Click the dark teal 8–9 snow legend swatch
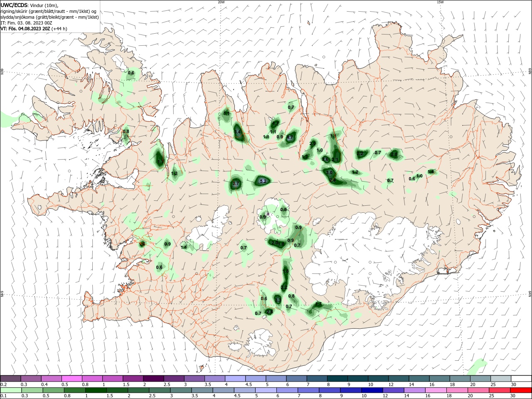 [337, 379]
